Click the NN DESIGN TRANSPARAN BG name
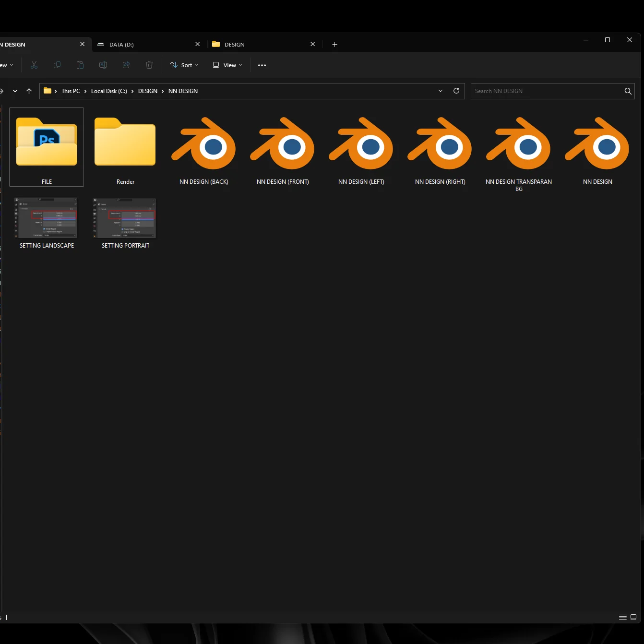Screen dimensions: 644x644 click(x=519, y=185)
